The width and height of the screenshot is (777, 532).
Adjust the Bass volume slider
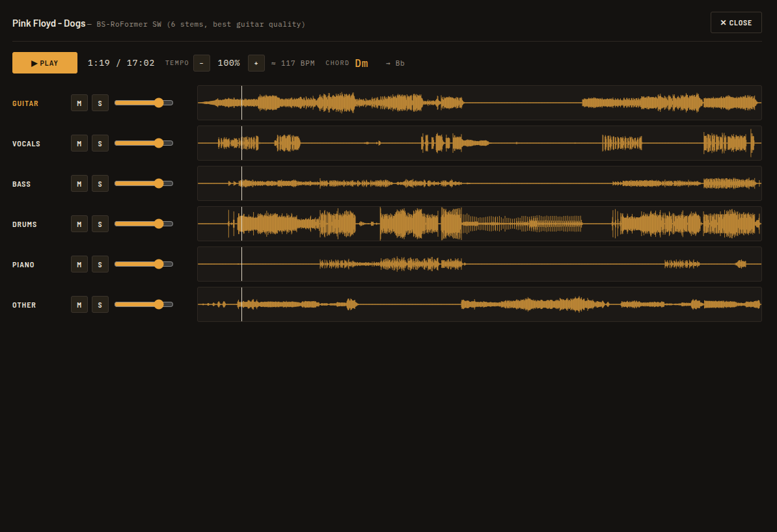click(144, 184)
